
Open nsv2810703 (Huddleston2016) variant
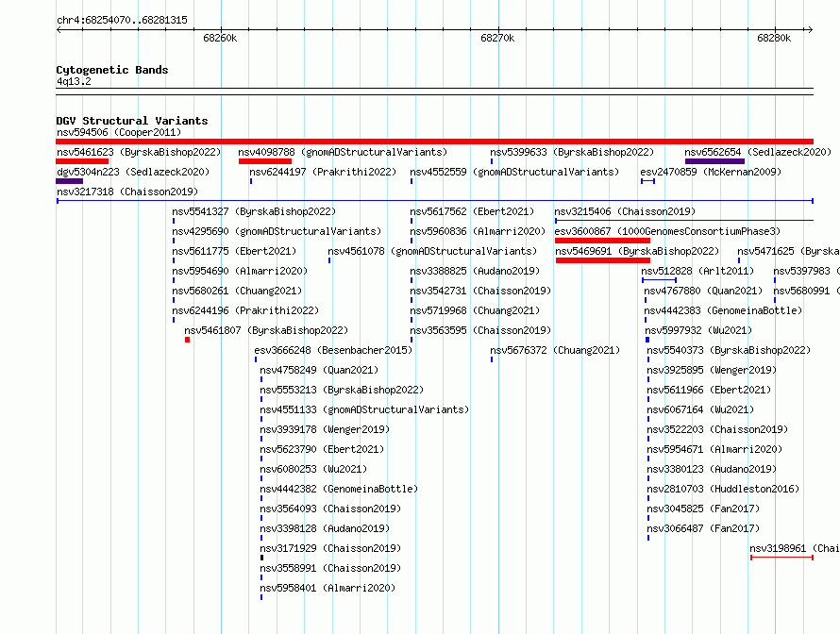(x=723, y=489)
